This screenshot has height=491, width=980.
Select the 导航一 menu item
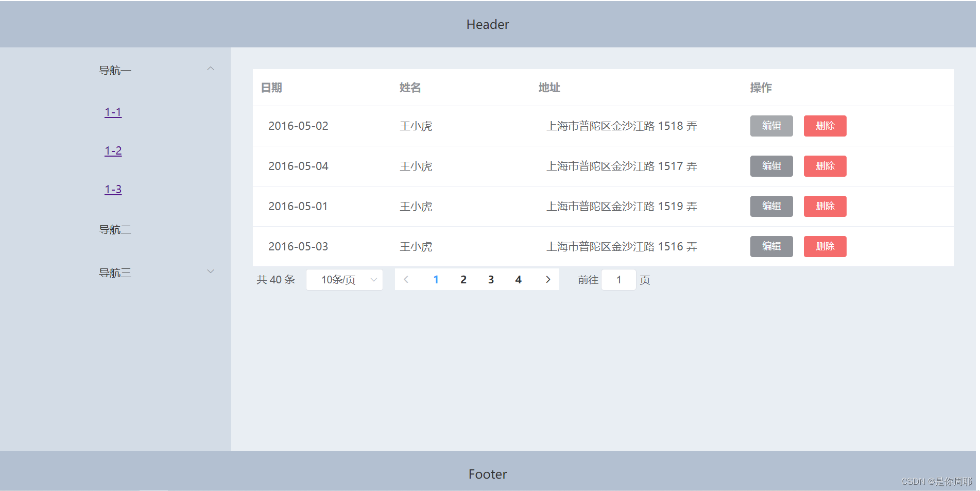point(114,70)
